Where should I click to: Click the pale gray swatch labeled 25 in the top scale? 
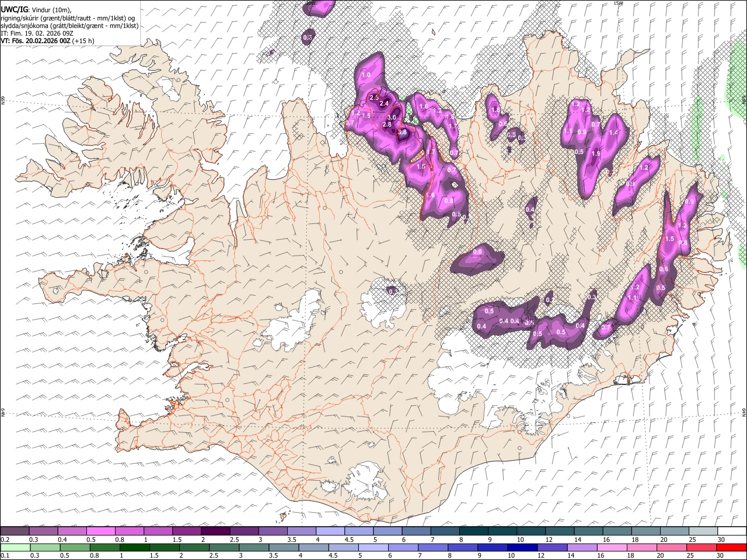click(703, 531)
